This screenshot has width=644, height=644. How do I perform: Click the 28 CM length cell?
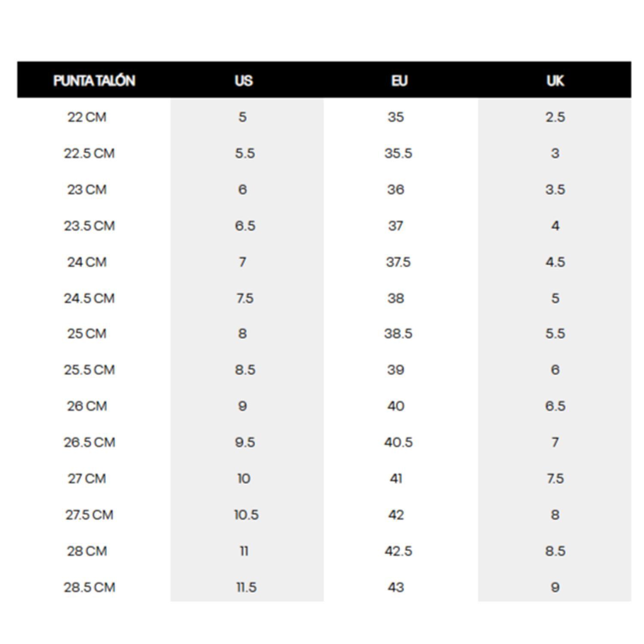pos(87,551)
